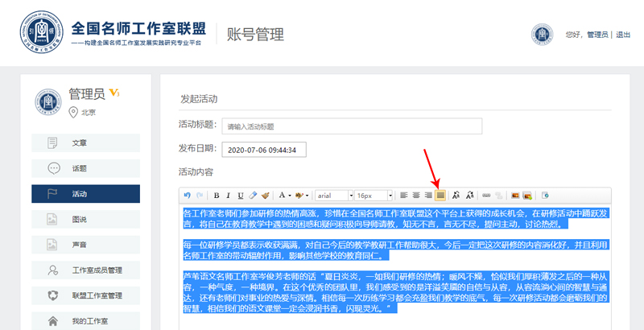Click the highlighted justify alignment button
The width and height of the screenshot is (644, 330).
point(440,196)
